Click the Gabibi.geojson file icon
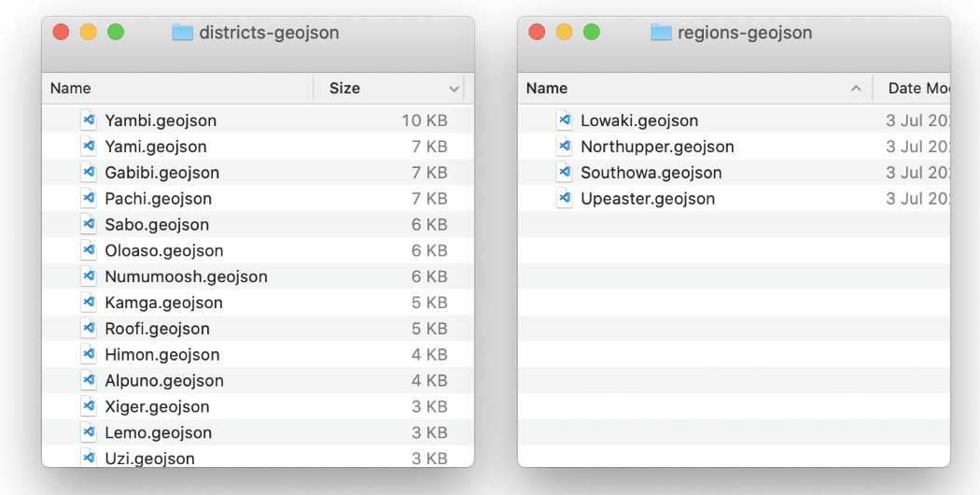 [89, 172]
